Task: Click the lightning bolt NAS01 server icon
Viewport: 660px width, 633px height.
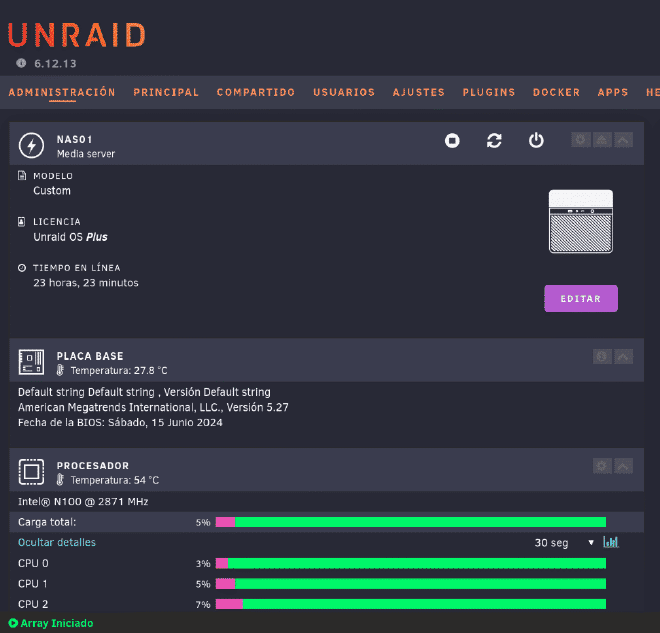Action: coord(31,146)
